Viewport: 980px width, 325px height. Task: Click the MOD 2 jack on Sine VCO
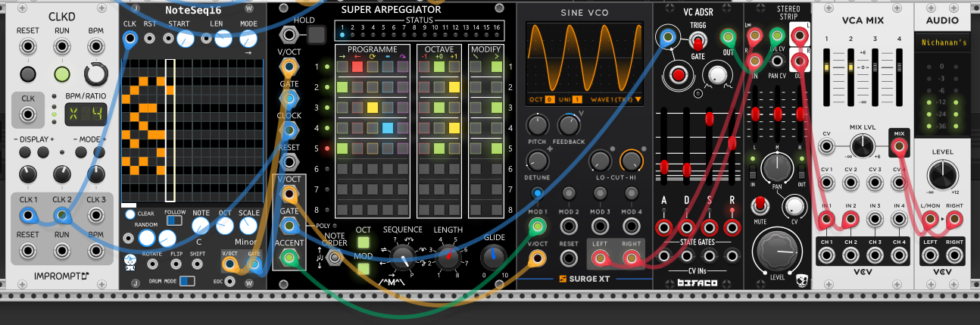click(569, 225)
